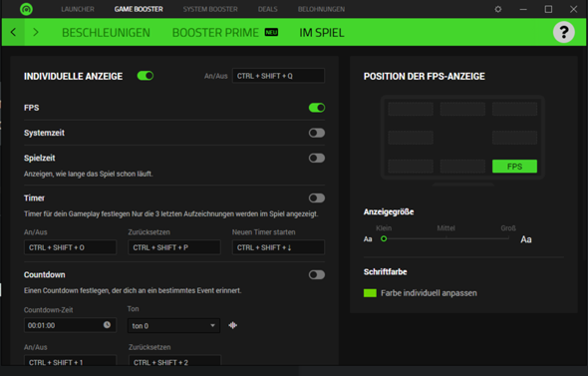Image resolution: width=588 pixels, height=376 pixels.
Task: Set the display size slider to Groß
Action: pos(508,238)
